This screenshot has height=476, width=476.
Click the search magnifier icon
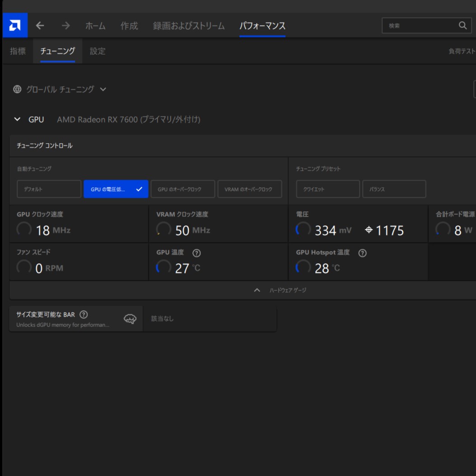(462, 25)
